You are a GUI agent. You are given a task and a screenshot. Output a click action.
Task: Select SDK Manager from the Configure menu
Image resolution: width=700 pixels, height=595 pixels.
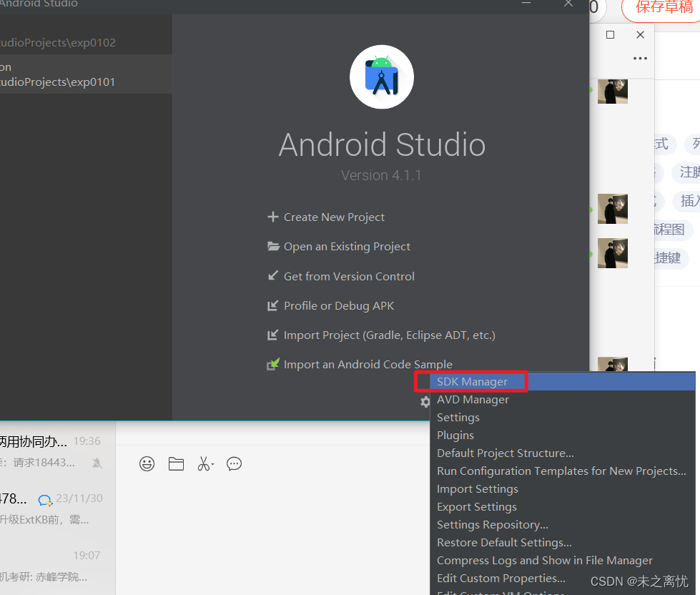pyautogui.click(x=563, y=382)
